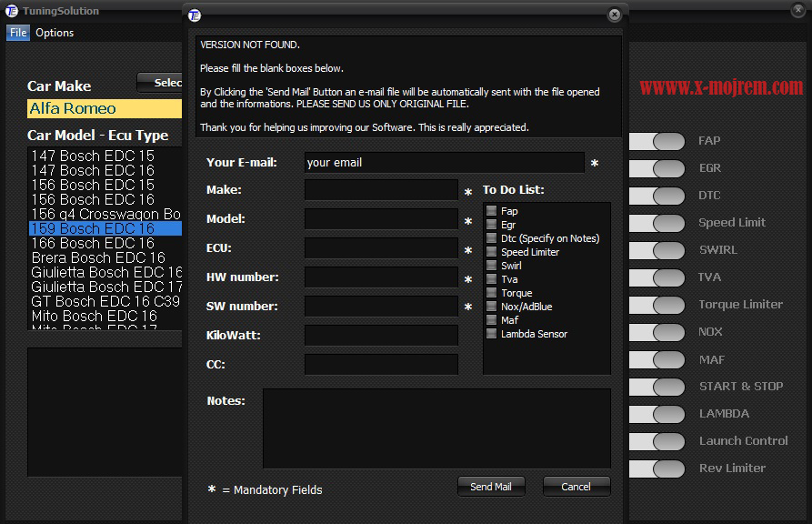The image size is (812, 524).
Task: Choose Brera Bosch EDC 16 in model list
Action: [x=98, y=257]
